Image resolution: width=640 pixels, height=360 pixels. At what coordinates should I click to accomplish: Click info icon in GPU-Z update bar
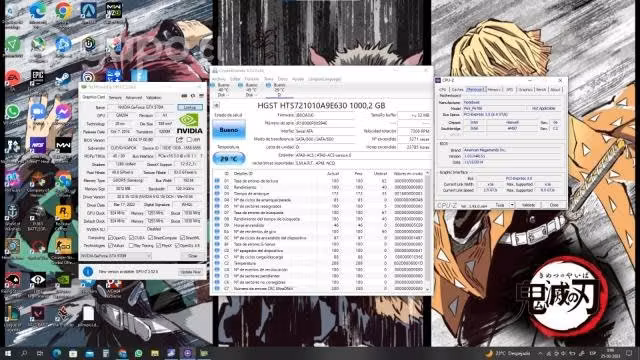[88, 271]
